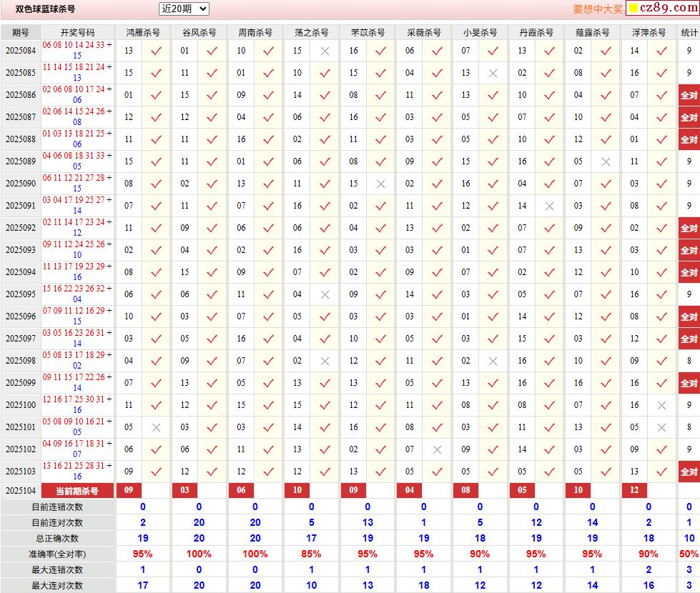Click the 谷风杀号 column header

tap(199, 33)
